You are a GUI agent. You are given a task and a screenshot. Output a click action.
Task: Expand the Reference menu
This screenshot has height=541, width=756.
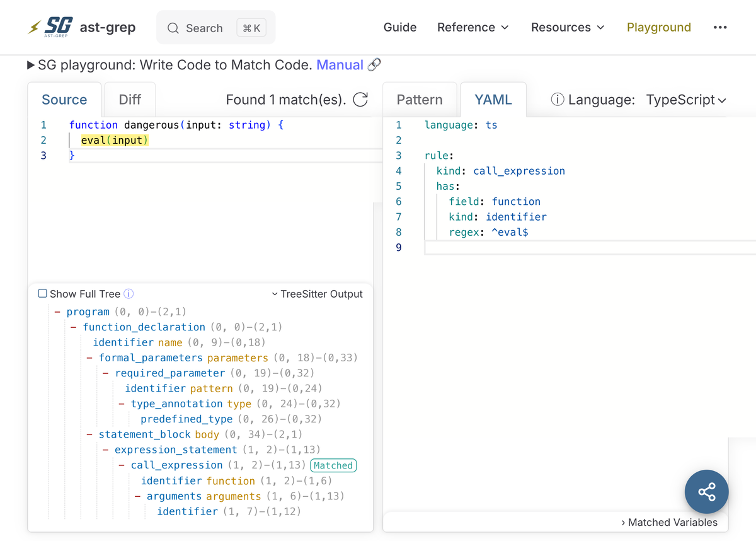(x=473, y=28)
